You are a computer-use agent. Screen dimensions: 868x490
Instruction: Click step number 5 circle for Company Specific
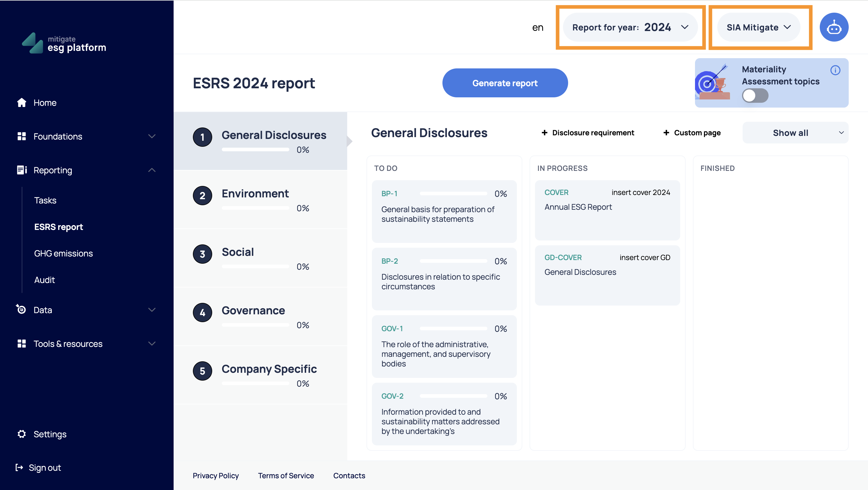[x=202, y=371]
